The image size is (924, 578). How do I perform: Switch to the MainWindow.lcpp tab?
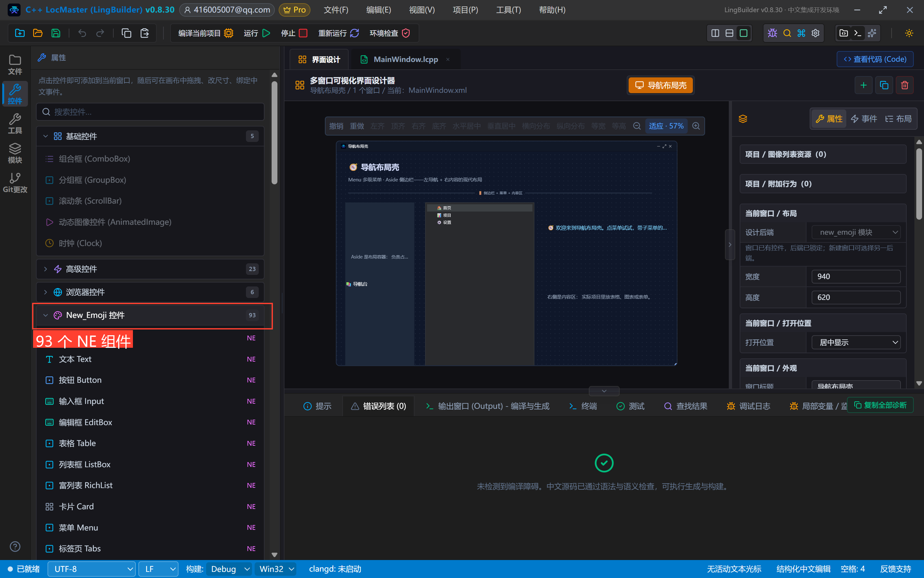[x=405, y=59]
